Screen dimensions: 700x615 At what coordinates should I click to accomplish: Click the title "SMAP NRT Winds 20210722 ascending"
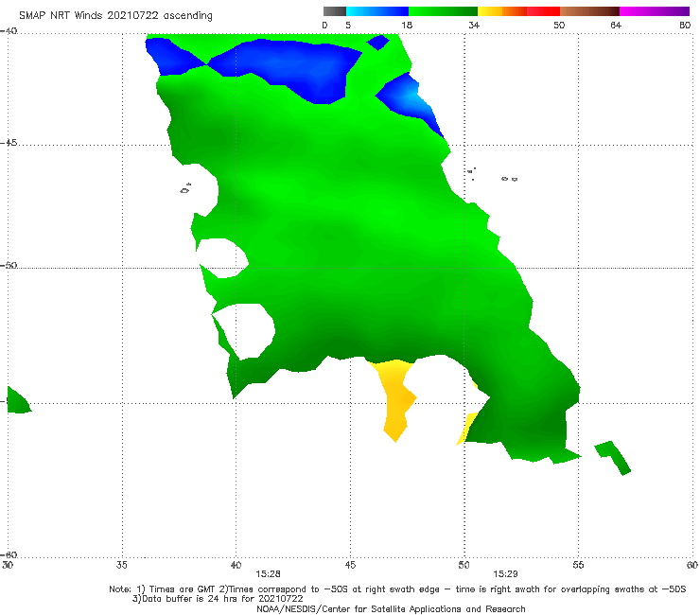[115, 15]
